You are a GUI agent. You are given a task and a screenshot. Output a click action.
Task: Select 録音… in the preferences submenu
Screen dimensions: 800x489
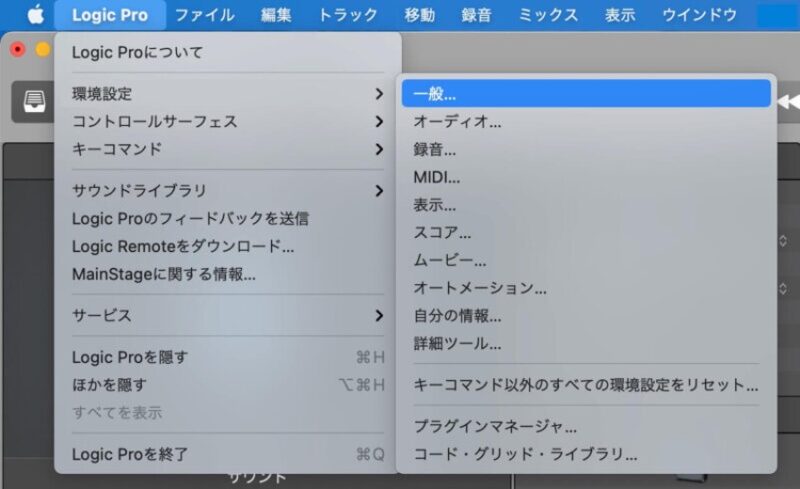click(x=586, y=149)
